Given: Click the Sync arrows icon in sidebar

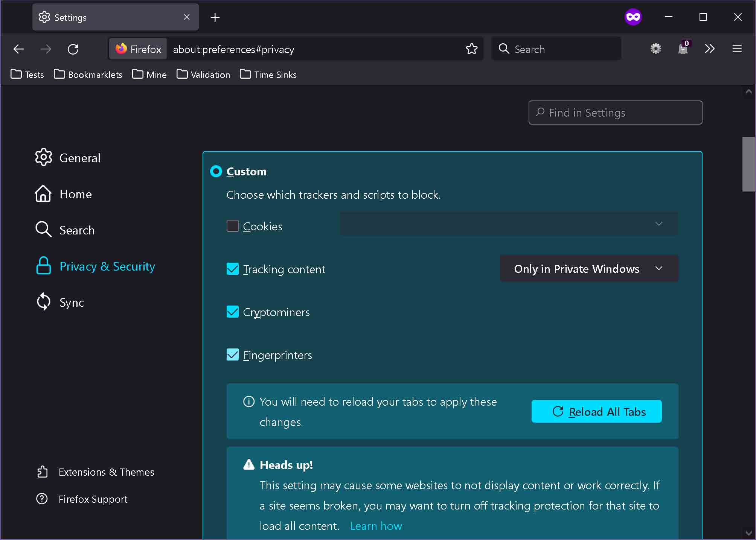Looking at the screenshot, I should 43,302.
